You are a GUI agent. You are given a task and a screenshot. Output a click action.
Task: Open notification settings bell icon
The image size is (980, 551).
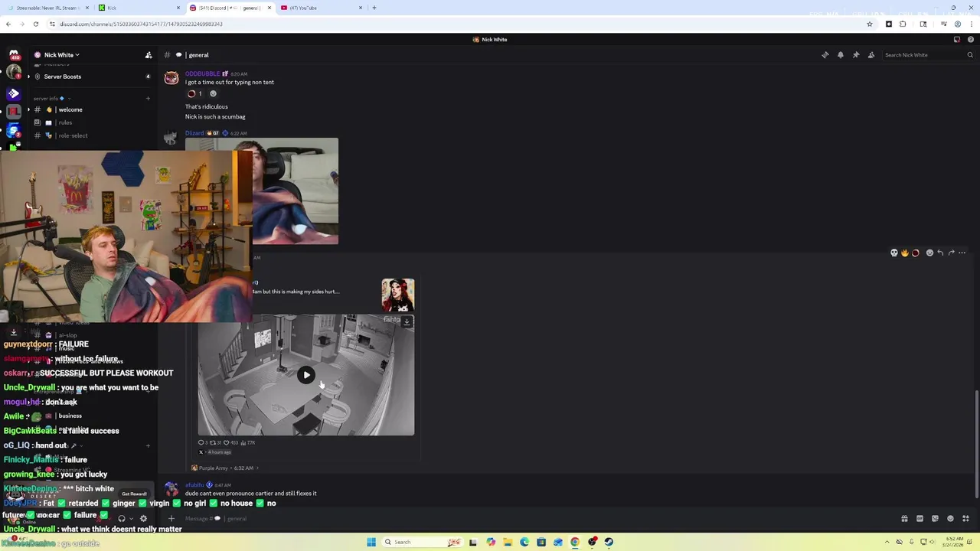841,55
